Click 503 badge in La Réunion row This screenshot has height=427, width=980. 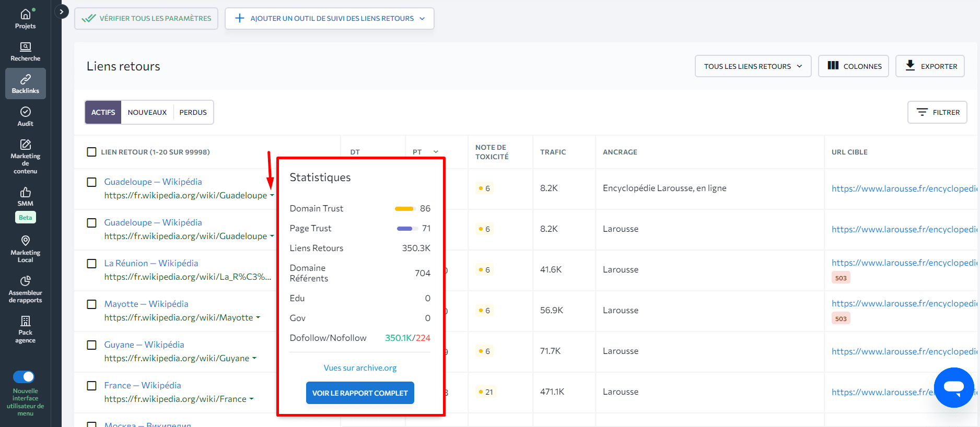(x=841, y=278)
